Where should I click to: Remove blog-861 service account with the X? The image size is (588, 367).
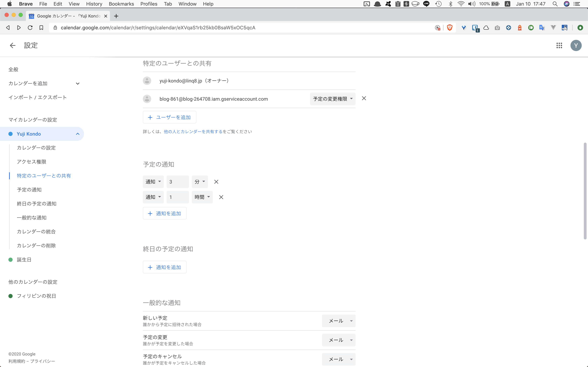(x=364, y=98)
